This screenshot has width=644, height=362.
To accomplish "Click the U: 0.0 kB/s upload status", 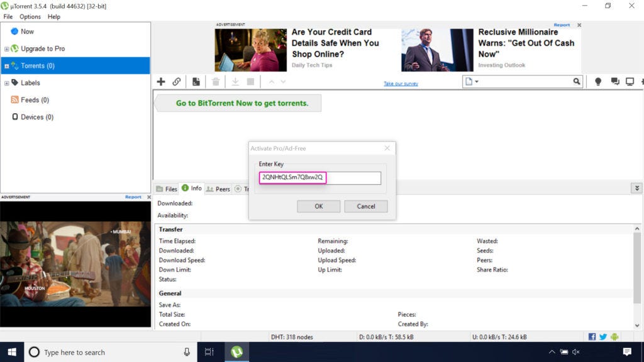I will point(499,337).
